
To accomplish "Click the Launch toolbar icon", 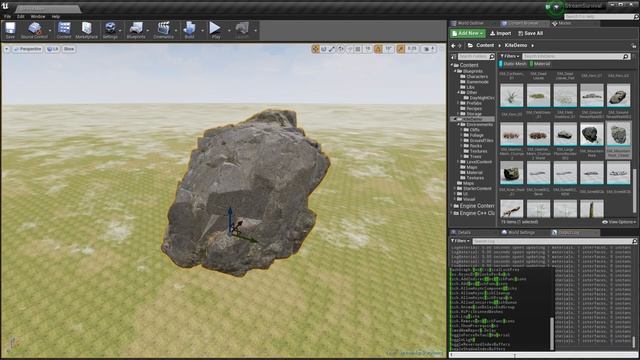I will click(242, 30).
